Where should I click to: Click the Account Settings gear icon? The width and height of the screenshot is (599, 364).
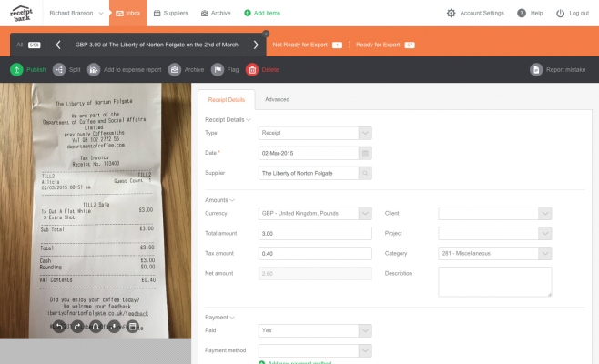tap(452, 13)
